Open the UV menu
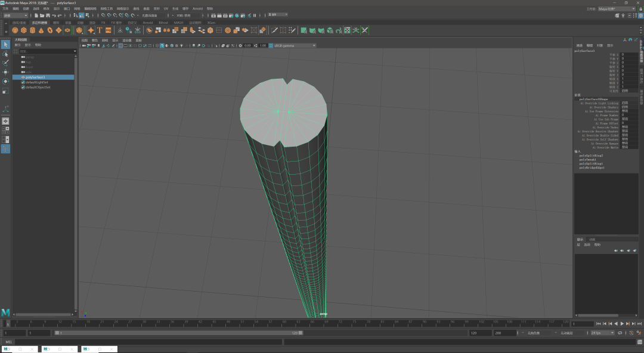This screenshot has width=644, height=353. [166, 8]
